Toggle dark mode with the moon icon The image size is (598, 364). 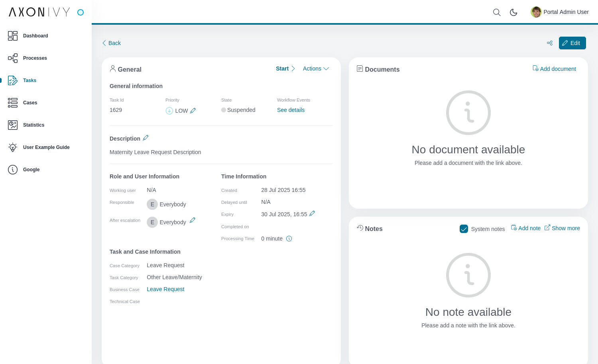[x=513, y=12]
